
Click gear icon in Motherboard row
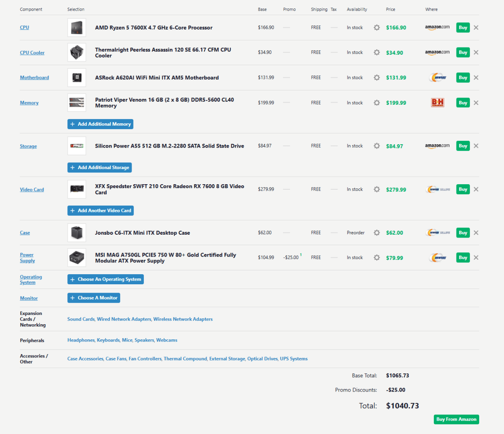click(x=377, y=77)
